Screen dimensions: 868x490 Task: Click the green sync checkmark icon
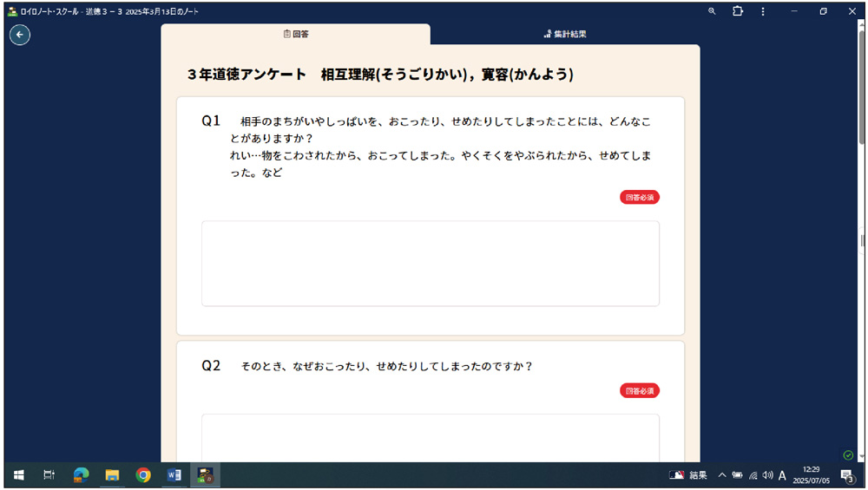(848, 455)
